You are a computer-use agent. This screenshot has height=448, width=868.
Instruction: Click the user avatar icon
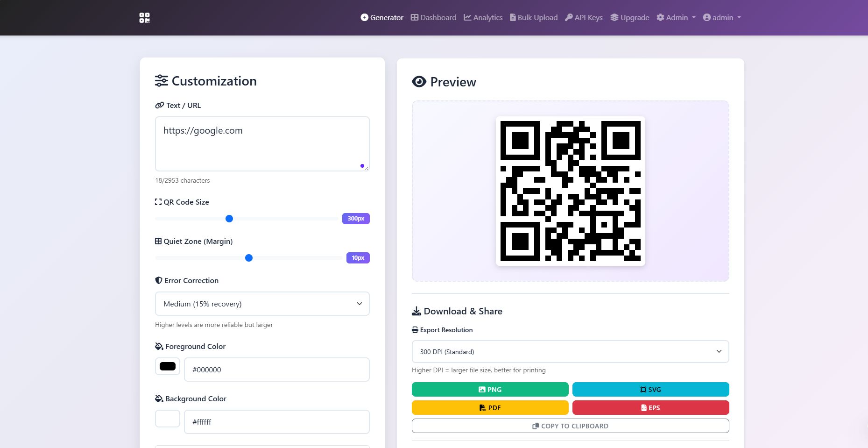707,17
